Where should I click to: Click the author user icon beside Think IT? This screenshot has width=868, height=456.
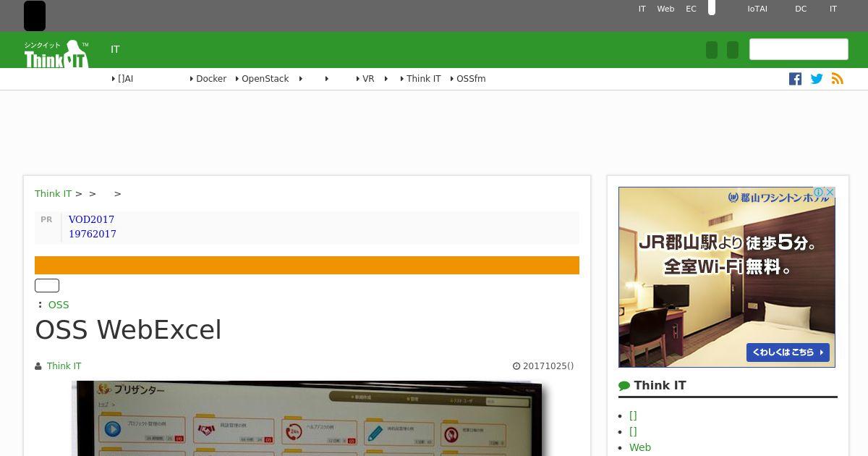pyautogui.click(x=38, y=366)
